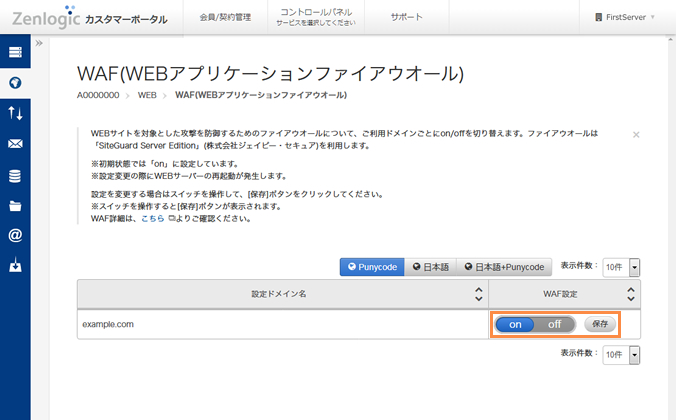This screenshot has width=676, height=420.
Task: Click the scrollbar up arrow
Action: click(670, 40)
